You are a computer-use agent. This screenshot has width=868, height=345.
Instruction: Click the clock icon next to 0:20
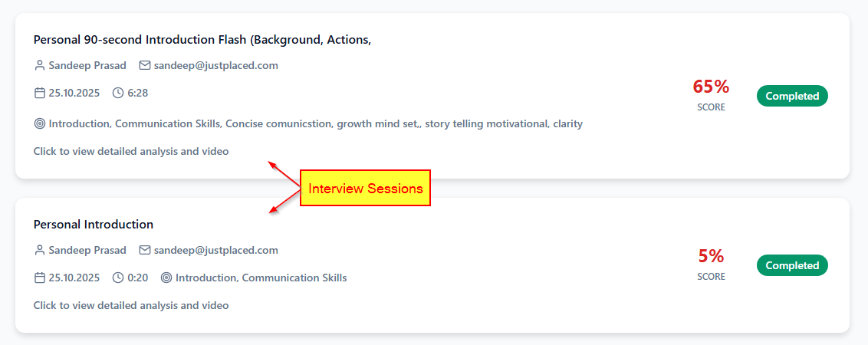tap(118, 278)
